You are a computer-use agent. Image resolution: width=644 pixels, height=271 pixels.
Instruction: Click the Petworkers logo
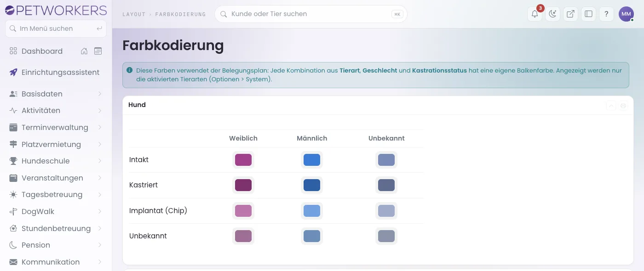pos(56,10)
